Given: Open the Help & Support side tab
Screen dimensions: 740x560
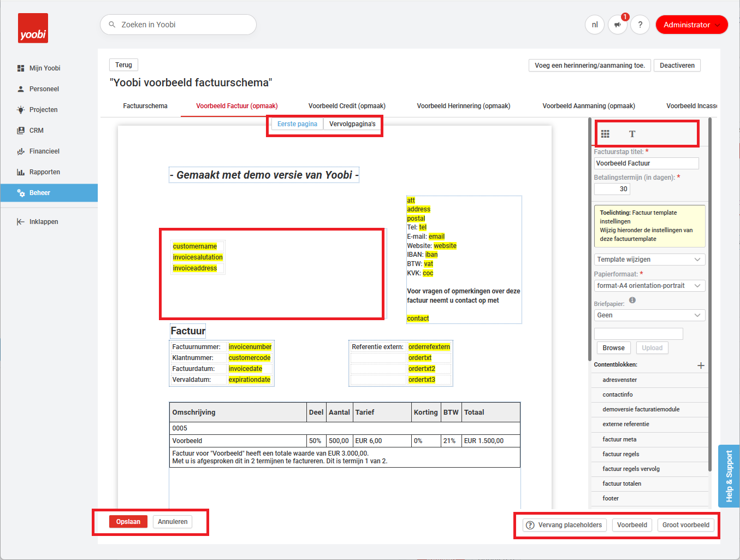Looking at the screenshot, I should click(729, 476).
